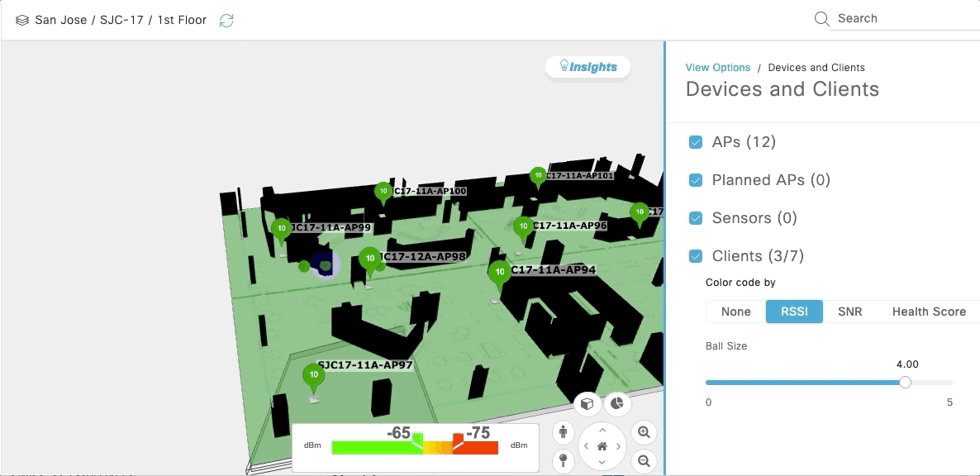Screen dimensions: 980x476
Task: Zoom in on the floor map
Action: click(x=643, y=432)
